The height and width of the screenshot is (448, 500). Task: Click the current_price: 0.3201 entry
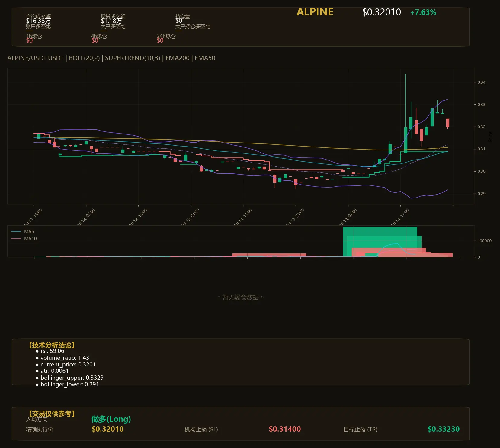tap(68, 364)
